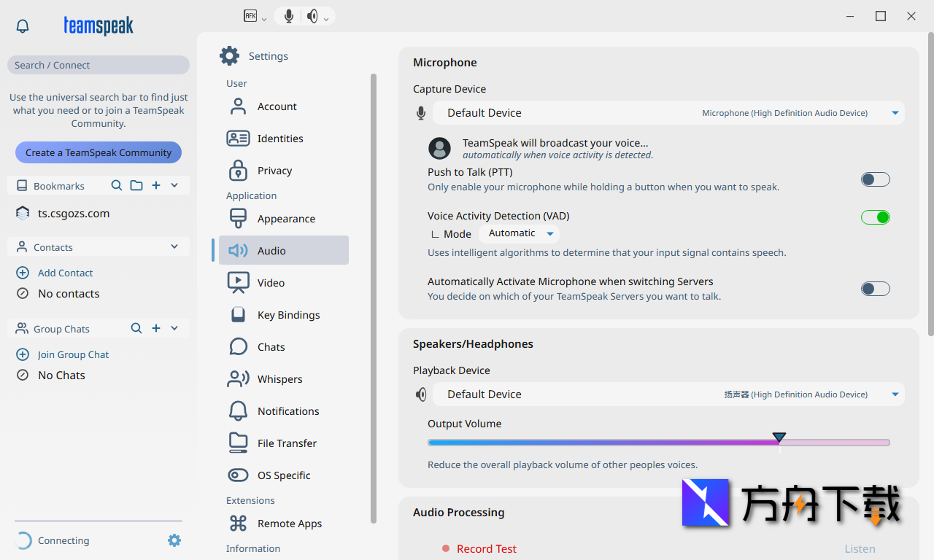Open the Key Bindings settings page

288,315
